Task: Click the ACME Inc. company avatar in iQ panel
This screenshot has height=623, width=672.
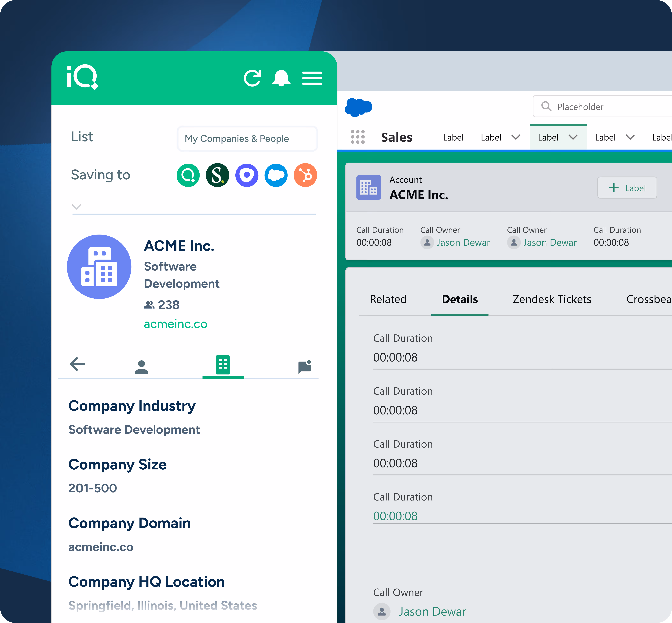Action: point(99,267)
